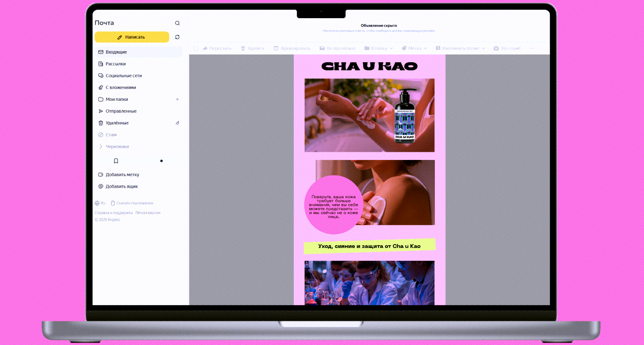
Task: Click Архивировать in the toolbar
Action: click(292, 48)
